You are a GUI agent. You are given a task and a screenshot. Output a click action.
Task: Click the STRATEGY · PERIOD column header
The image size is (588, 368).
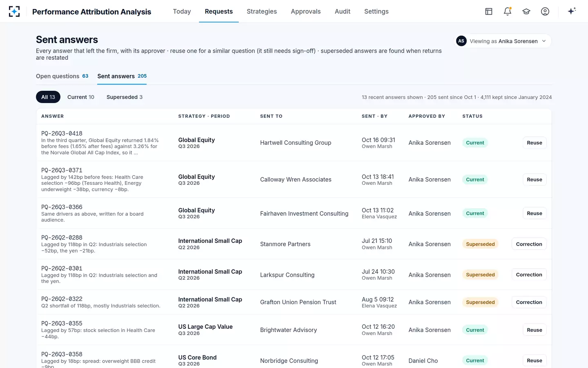pos(204,116)
